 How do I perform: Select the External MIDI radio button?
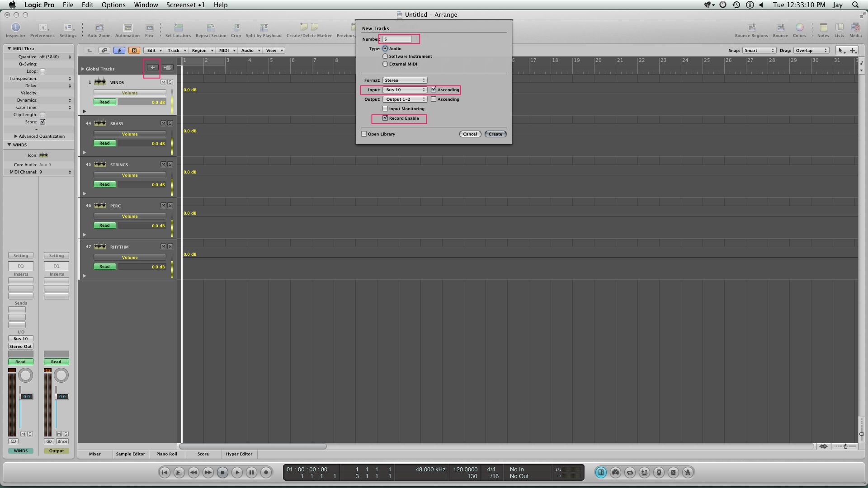[x=385, y=64]
